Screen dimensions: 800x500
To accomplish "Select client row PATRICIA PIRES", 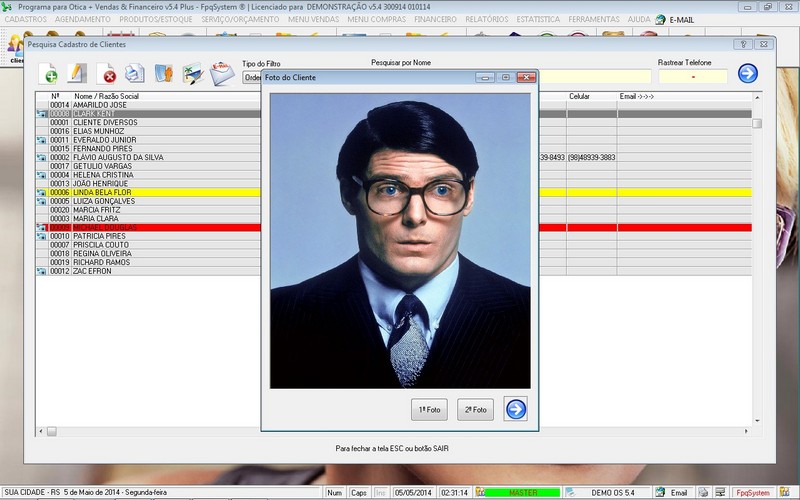I will (x=148, y=236).
